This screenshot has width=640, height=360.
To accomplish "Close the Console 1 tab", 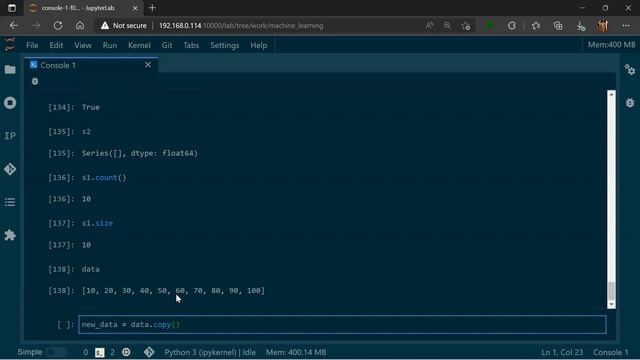I will (x=148, y=65).
